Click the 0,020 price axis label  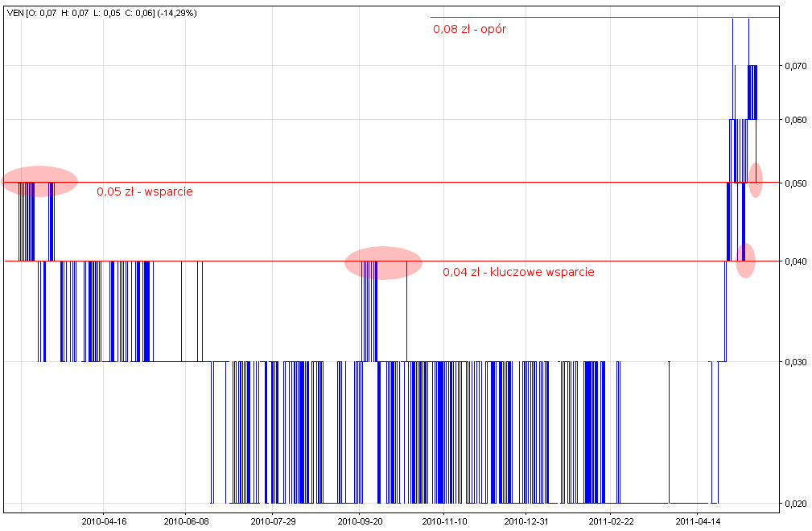[x=795, y=504]
